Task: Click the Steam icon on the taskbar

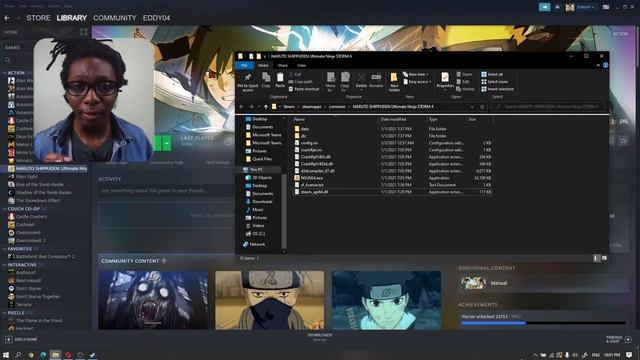Action: coord(93,355)
